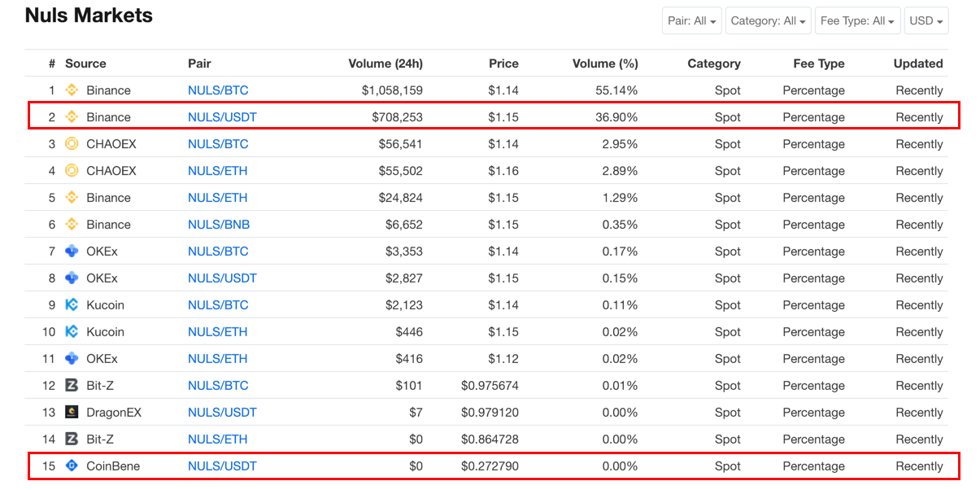
Task: Click Binance logo icon in row 5
Action: point(72,198)
